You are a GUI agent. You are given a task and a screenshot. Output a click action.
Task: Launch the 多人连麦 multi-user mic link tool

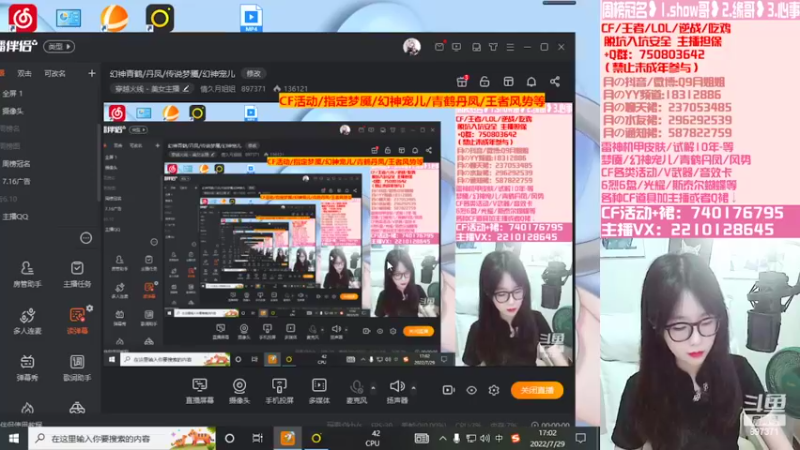point(27,321)
